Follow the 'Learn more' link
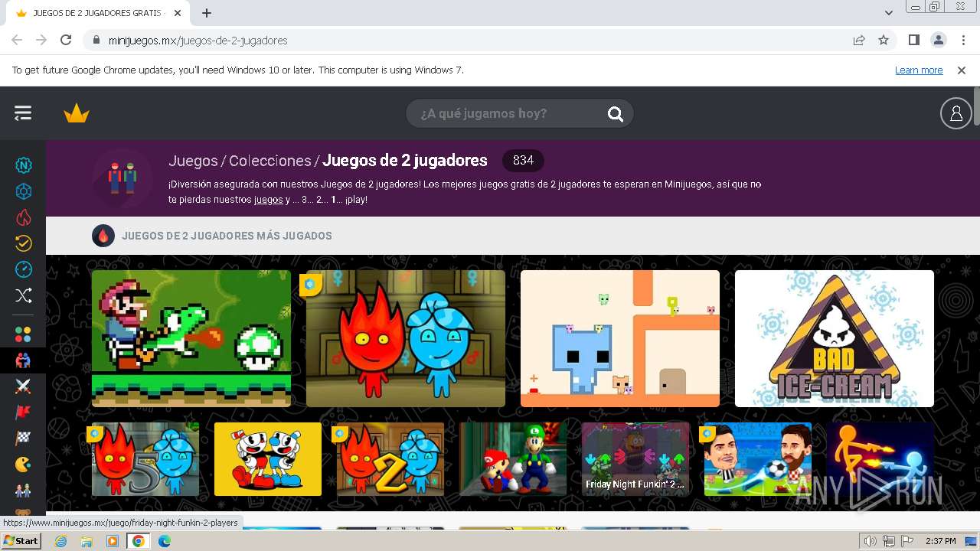This screenshot has width=980, height=551. tap(919, 70)
